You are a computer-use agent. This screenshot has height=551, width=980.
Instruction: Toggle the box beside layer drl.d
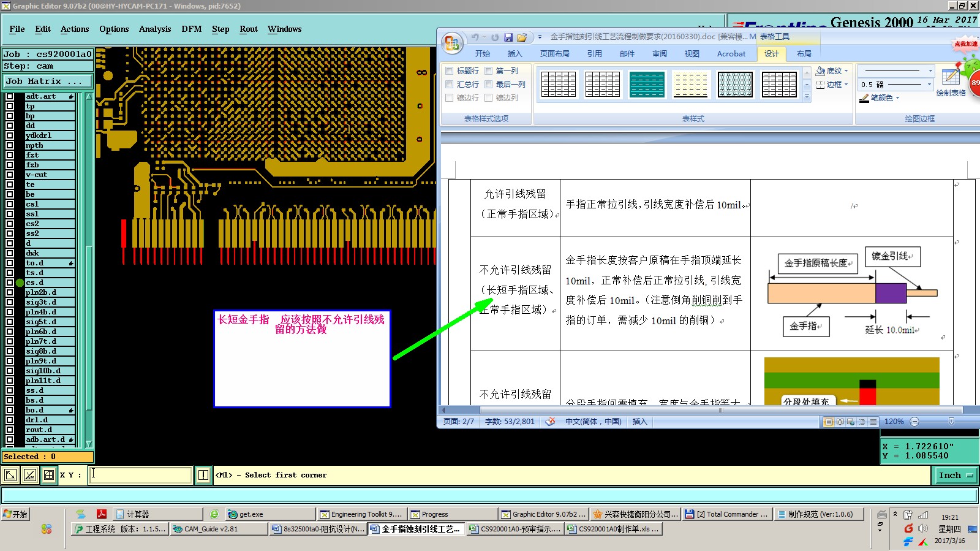point(10,420)
